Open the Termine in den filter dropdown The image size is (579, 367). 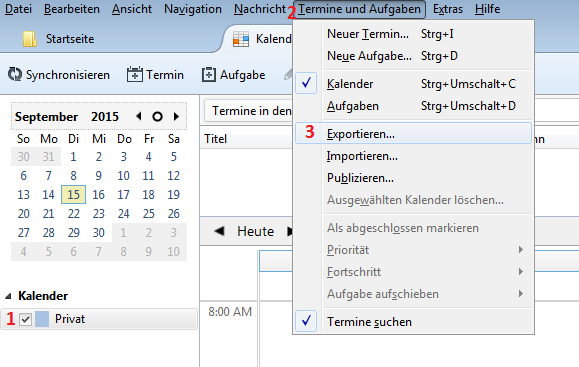[248, 111]
